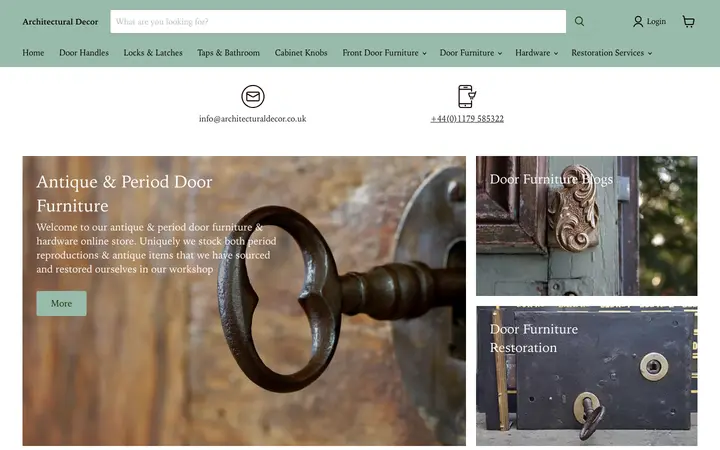Viewport: 720px width, 450px height.
Task: Expand the Door Furniture menu chevron
Action: [x=500, y=54]
